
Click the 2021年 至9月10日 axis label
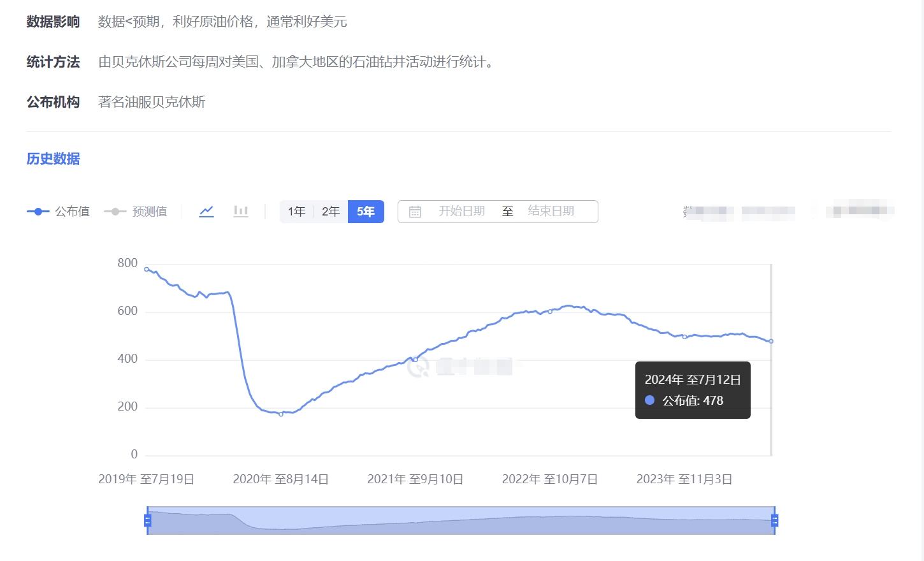415,479
